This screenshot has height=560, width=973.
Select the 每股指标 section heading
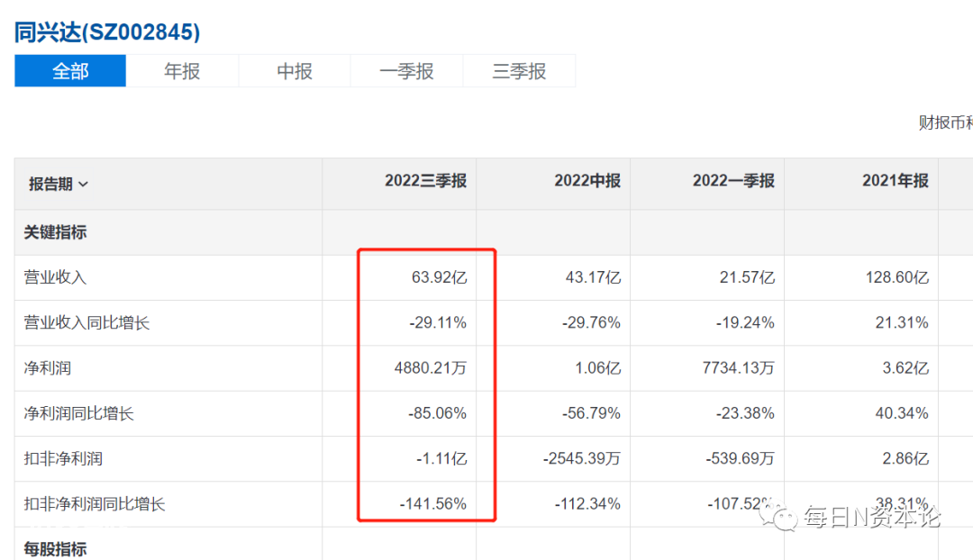[x=55, y=549]
